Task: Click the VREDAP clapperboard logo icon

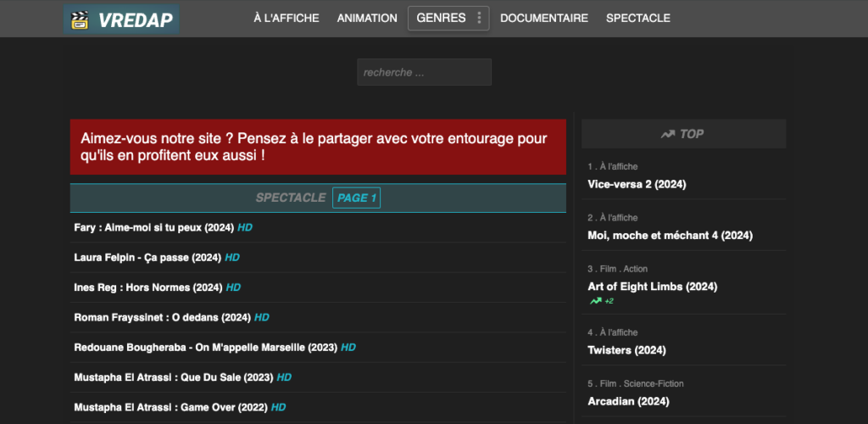Action: (81, 19)
